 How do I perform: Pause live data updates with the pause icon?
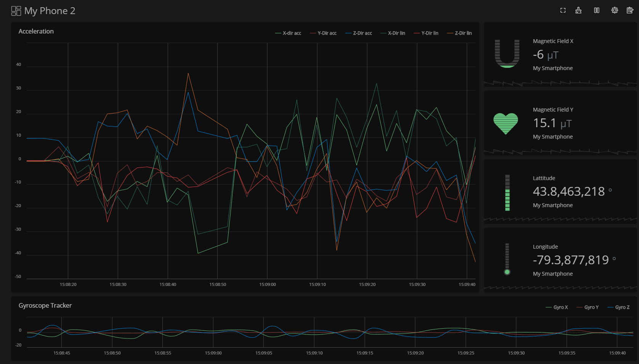point(597,10)
